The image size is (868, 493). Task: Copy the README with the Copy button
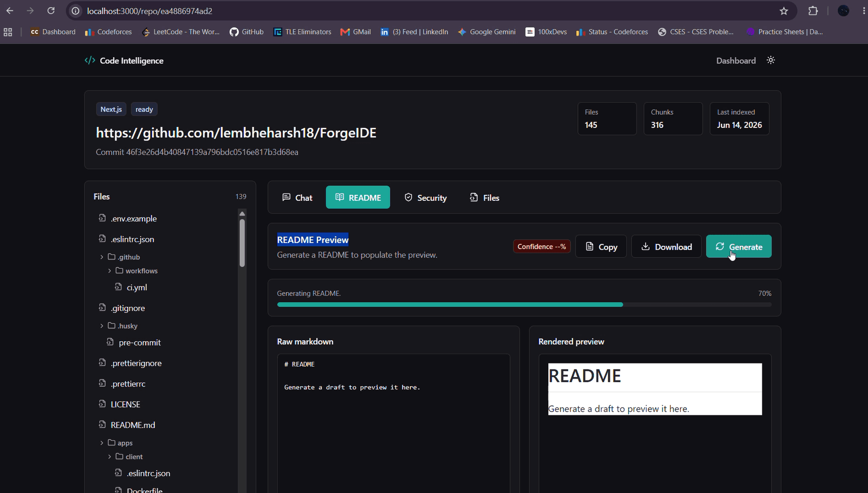coord(601,246)
